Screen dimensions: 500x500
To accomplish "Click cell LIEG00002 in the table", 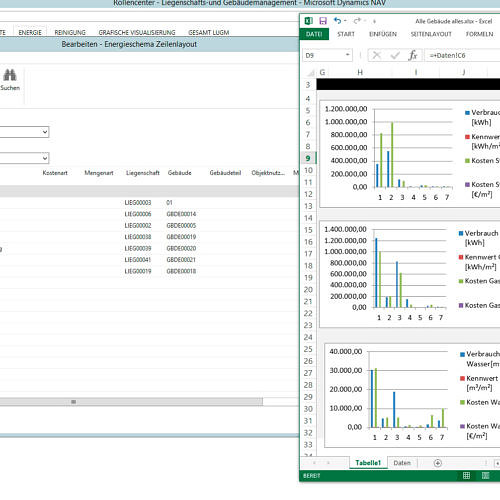I will pyautogui.click(x=138, y=226).
